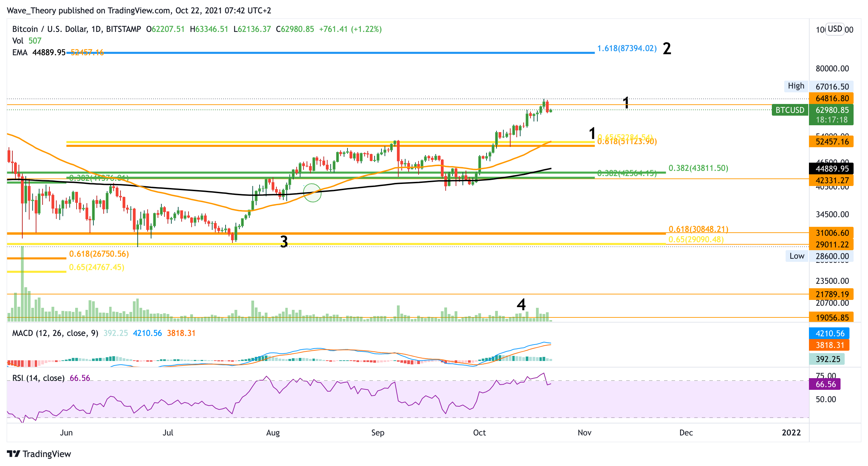Click the EMA indicator legend label
Viewport: 868px width, 466px height.
pos(20,53)
